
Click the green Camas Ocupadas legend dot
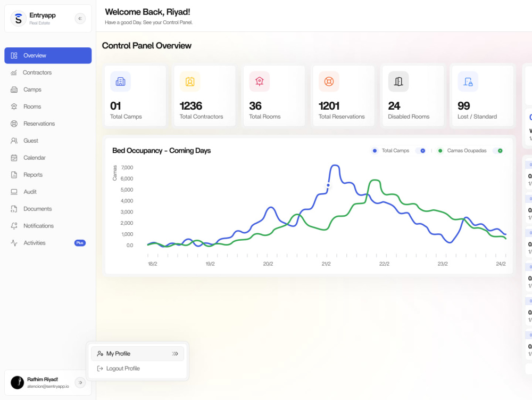[440, 151]
